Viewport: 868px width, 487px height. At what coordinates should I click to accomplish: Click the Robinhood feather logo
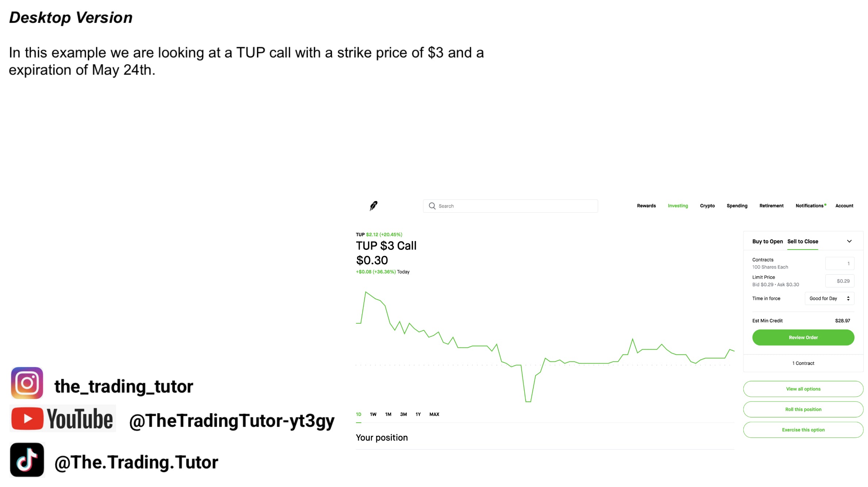click(x=373, y=206)
